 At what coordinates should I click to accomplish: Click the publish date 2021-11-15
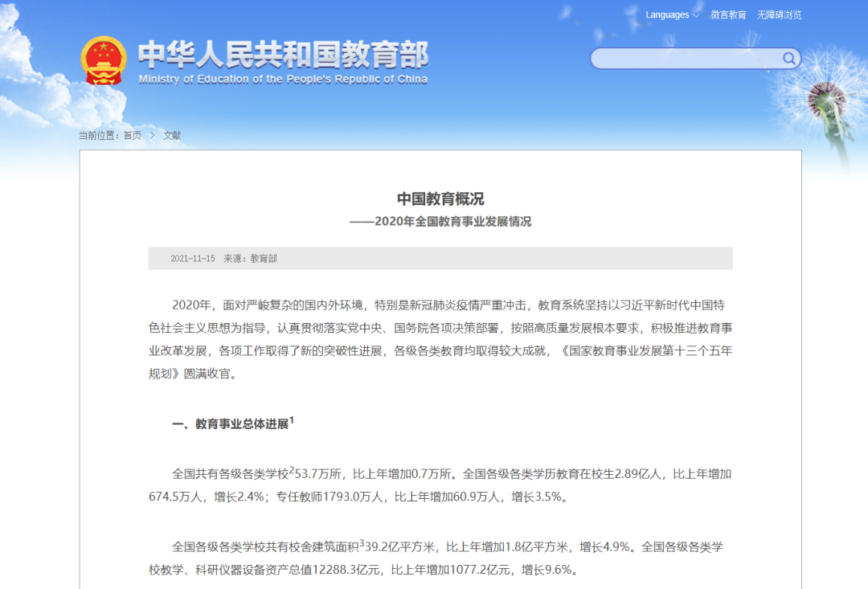pyautogui.click(x=192, y=258)
